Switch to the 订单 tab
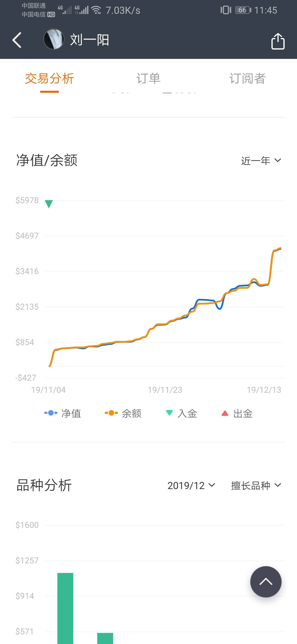297x644 pixels. [x=148, y=79]
